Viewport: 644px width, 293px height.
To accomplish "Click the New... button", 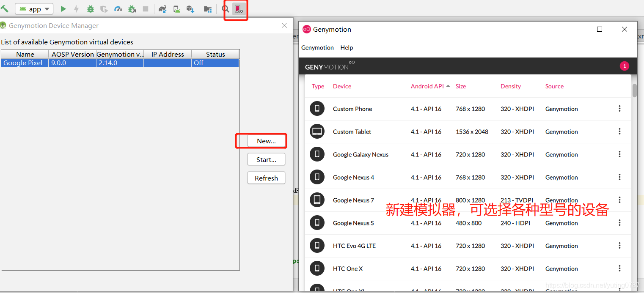I will click(x=266, y=141).
